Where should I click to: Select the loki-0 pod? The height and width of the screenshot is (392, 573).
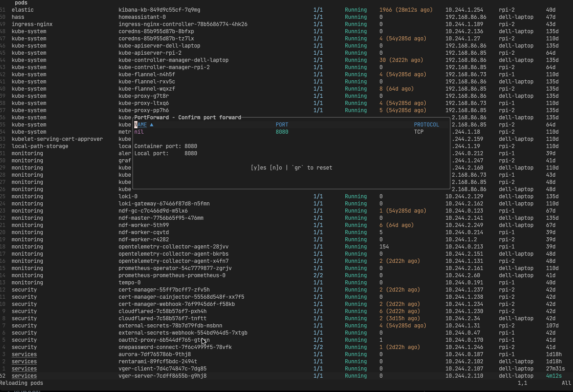(128, 196)
